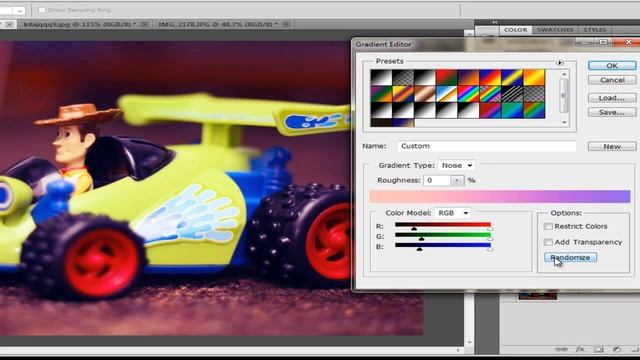Select the gray checkered neutral density preset

tap(534, 94)
